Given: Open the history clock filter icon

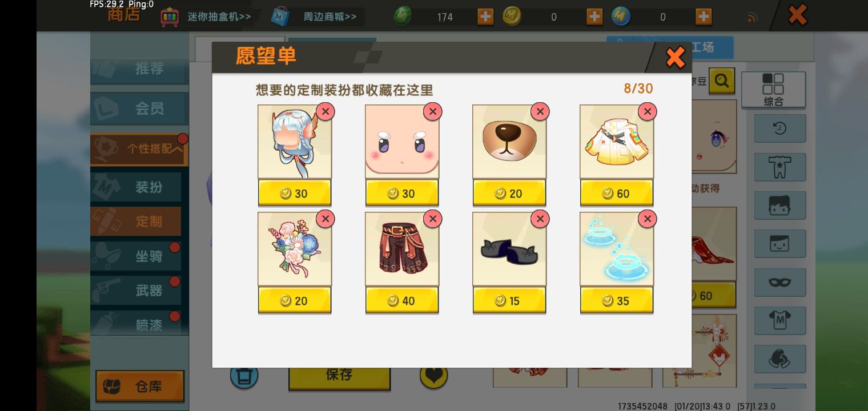Looking at the screenshot, I should (x=780, y=128).
